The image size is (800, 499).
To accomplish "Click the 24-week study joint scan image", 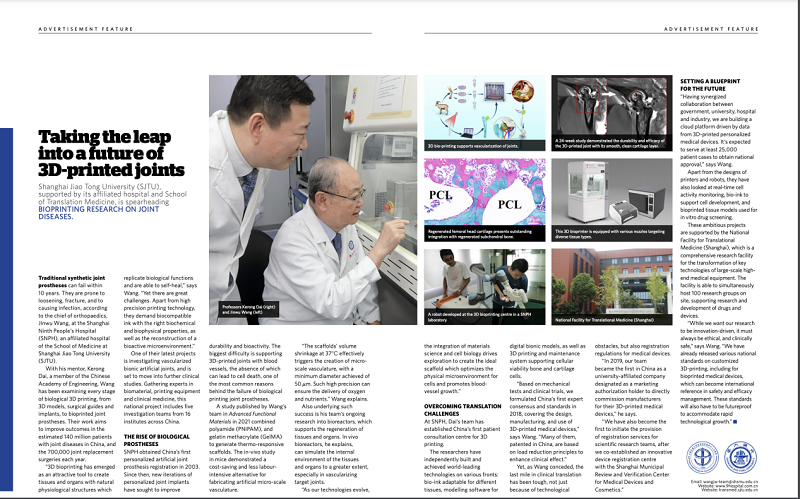I will tap(612, 113).
